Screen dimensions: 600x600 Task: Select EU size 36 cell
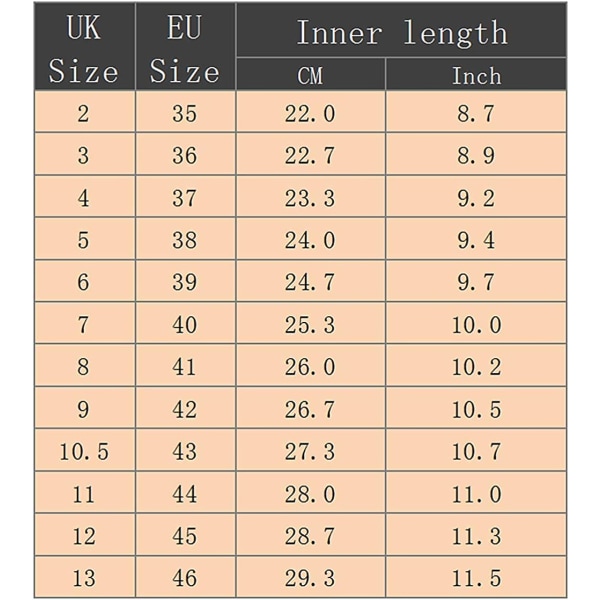pos(186,154)
